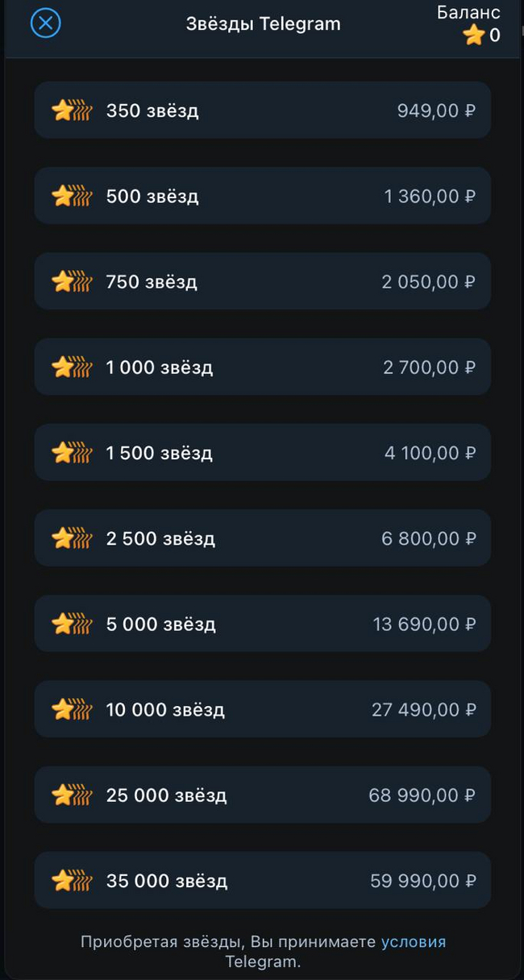The image size is (524, 980).
Task: Close the Telegram Stars dialog
Action: [x=46, y=23]
